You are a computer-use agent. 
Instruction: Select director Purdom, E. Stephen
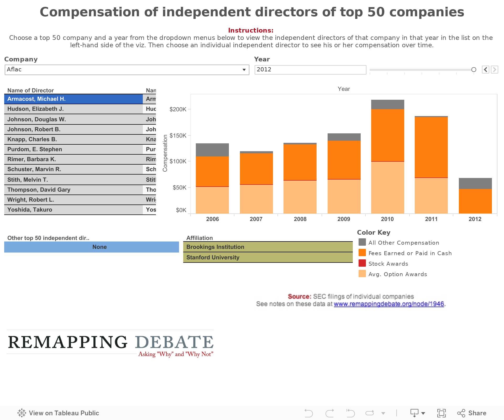pos(73,149)
